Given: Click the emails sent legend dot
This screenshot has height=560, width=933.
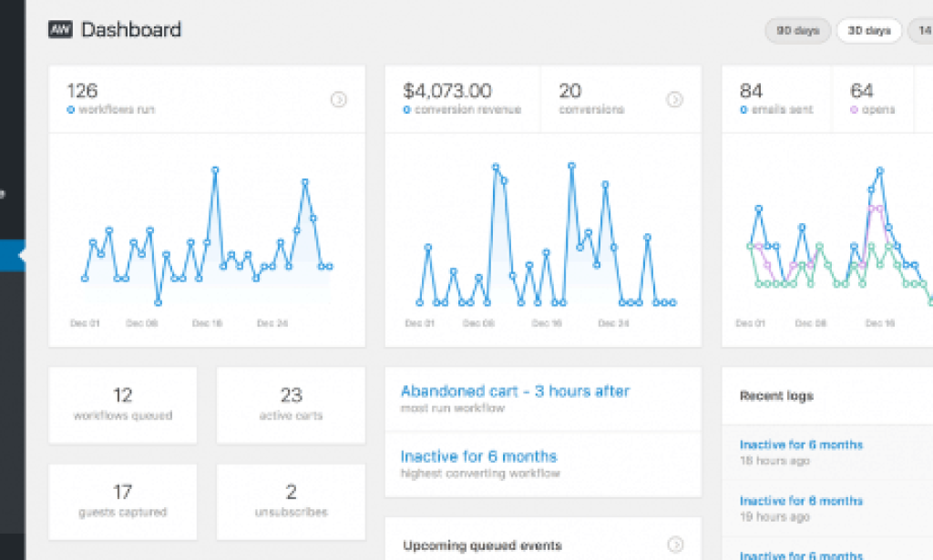Looking at the screenshot, I should pos(743,110).
